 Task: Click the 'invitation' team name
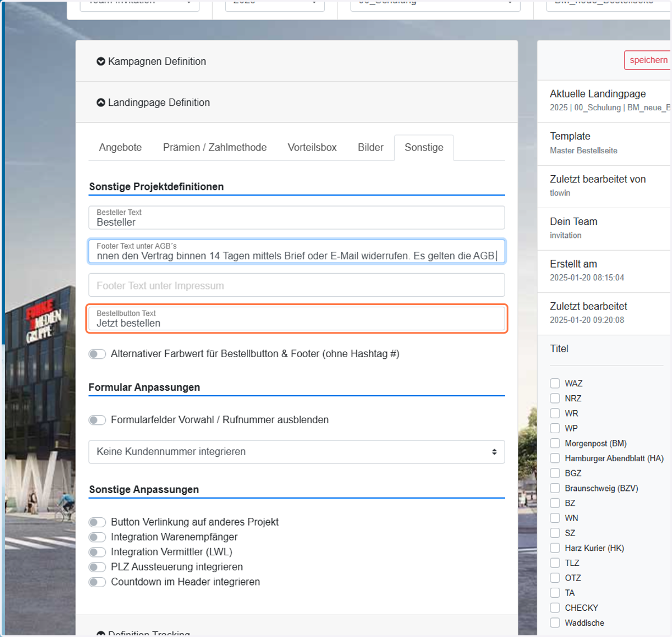coord(566,236)
